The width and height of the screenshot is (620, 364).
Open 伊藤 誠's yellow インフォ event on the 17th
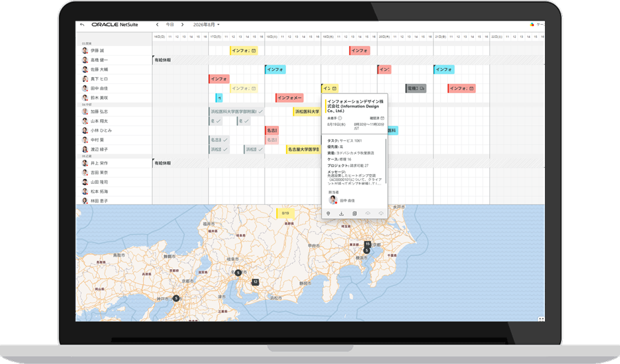244,50
